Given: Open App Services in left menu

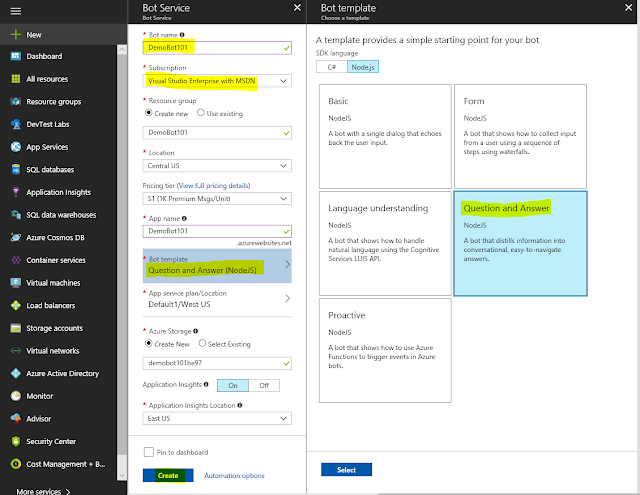Looking at the screenshot, I should tap(58, 147).
